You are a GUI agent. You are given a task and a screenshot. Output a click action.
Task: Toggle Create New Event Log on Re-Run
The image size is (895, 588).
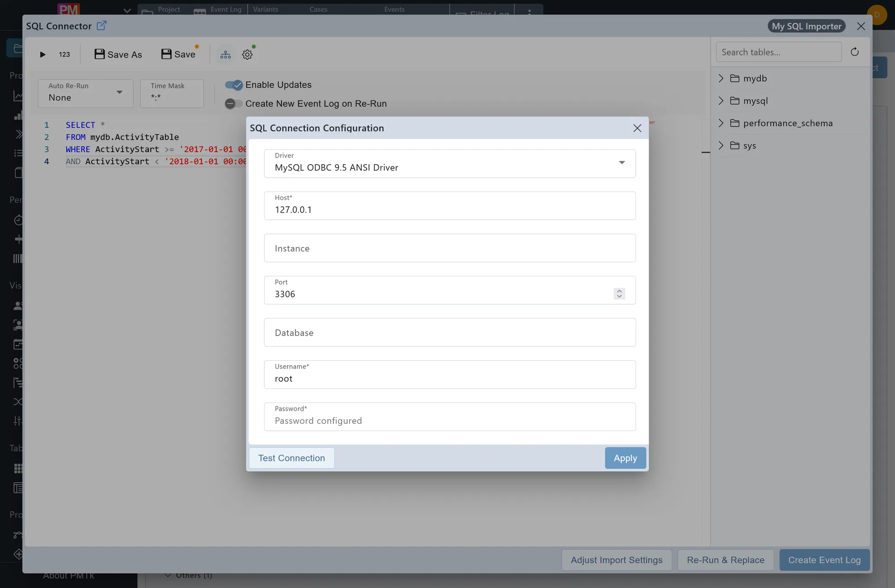(x=234, y=103)
